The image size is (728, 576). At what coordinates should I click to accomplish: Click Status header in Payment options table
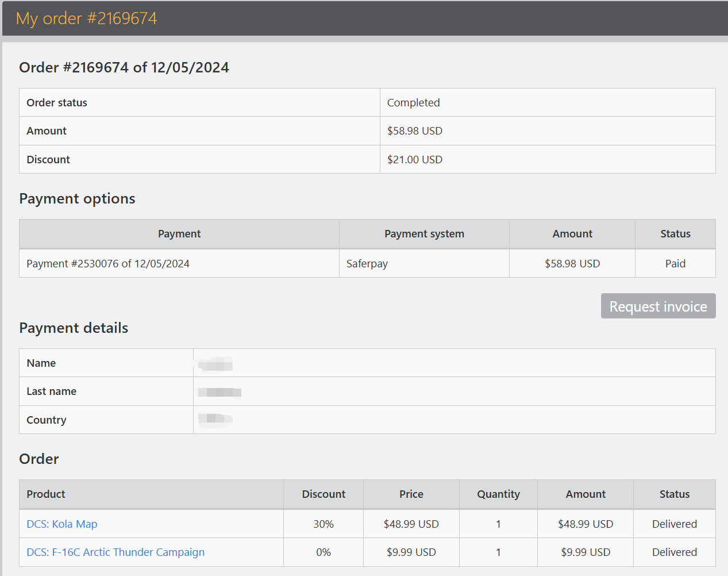[x=675, y=234]
